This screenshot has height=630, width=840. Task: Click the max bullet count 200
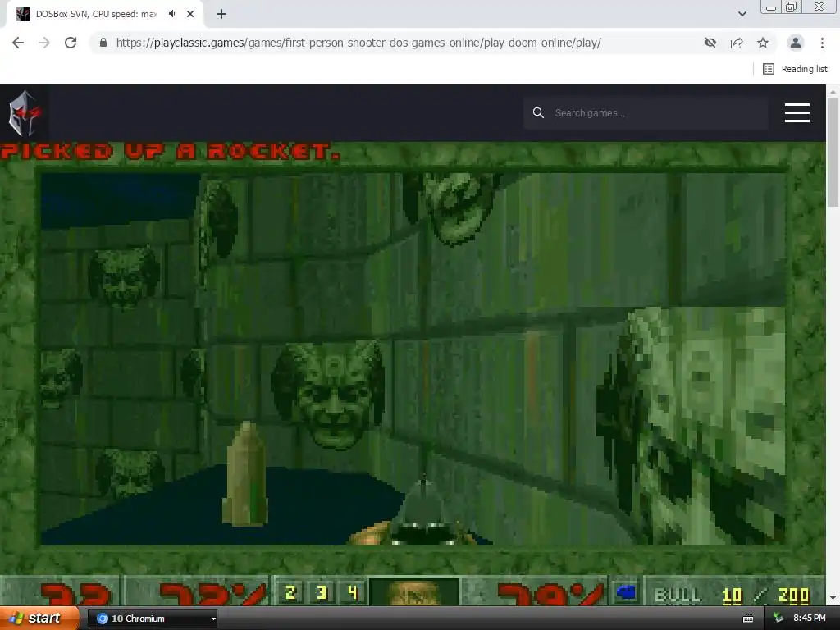[793, 596]
